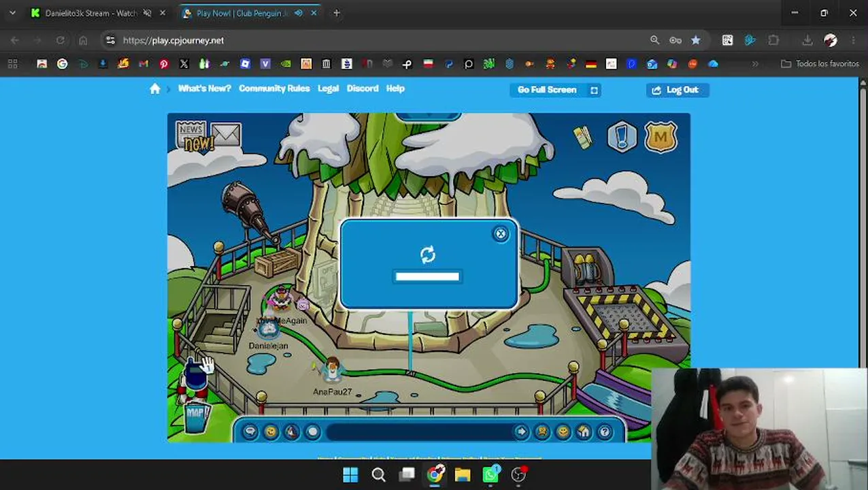Open File Explorer from taskbar

coord(463,474)
